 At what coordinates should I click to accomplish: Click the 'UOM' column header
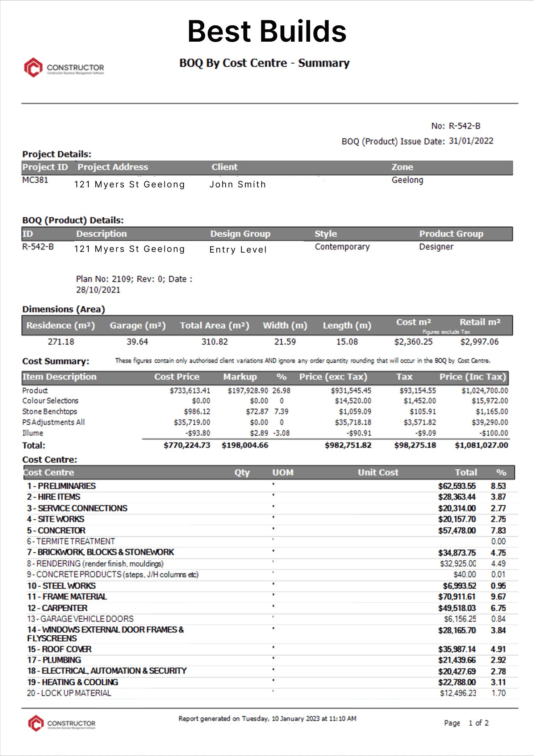tap(283, 473)
